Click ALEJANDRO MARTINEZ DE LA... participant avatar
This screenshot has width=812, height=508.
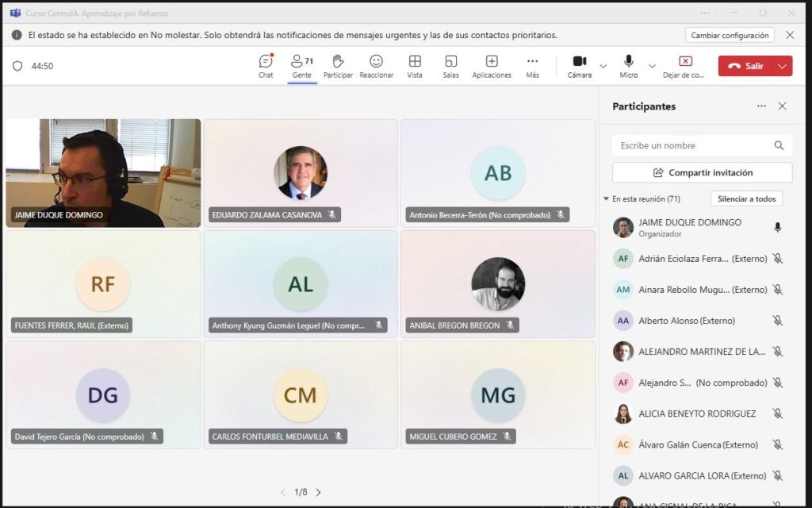click(x=623, y=352)
